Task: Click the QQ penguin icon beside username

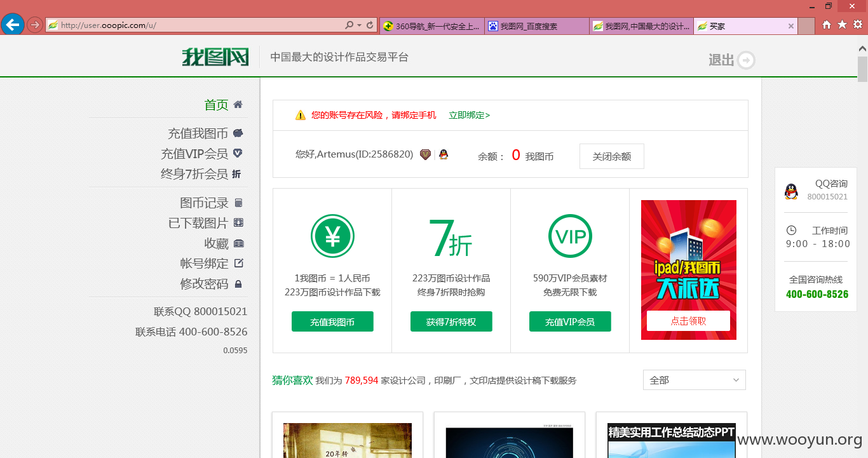Action: pyautogui.click(x=444, y=154)
